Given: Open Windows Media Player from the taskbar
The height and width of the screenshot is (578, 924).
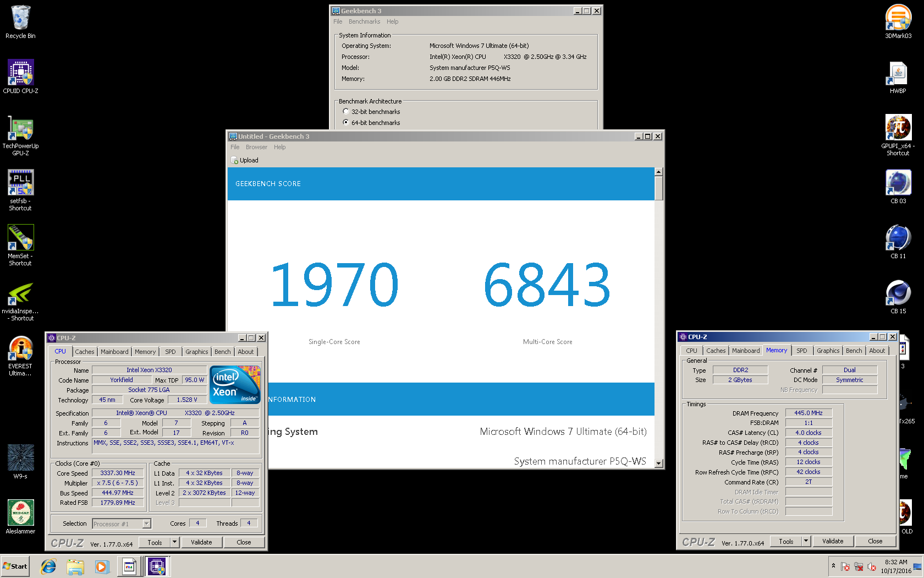Looking at the screenshot, I should click(x=102, y=566).
